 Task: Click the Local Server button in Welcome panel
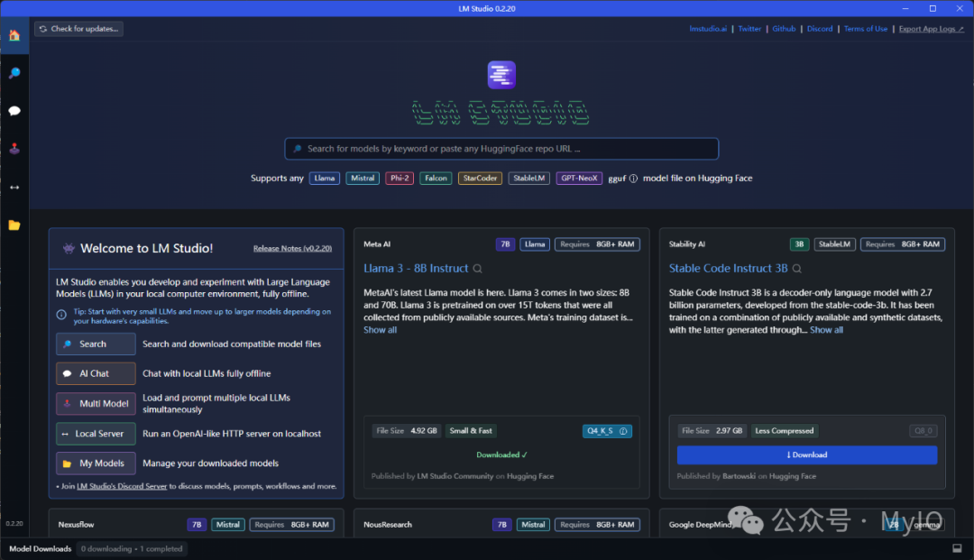[96, 434]
